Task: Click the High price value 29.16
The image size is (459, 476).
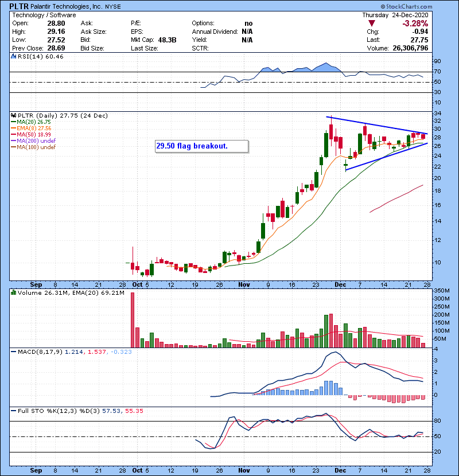Action: click(x=56, y=32)
